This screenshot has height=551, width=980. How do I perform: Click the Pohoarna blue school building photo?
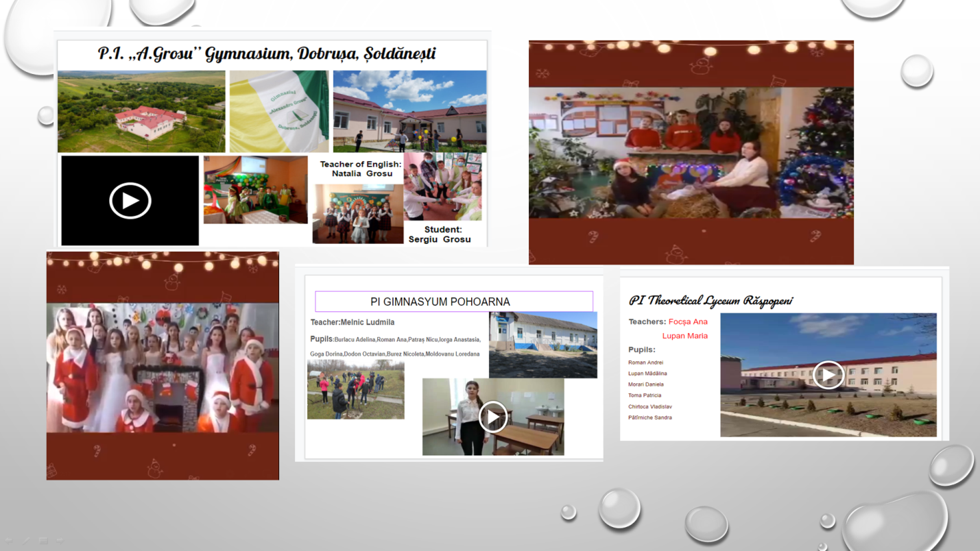pos(542,345)
